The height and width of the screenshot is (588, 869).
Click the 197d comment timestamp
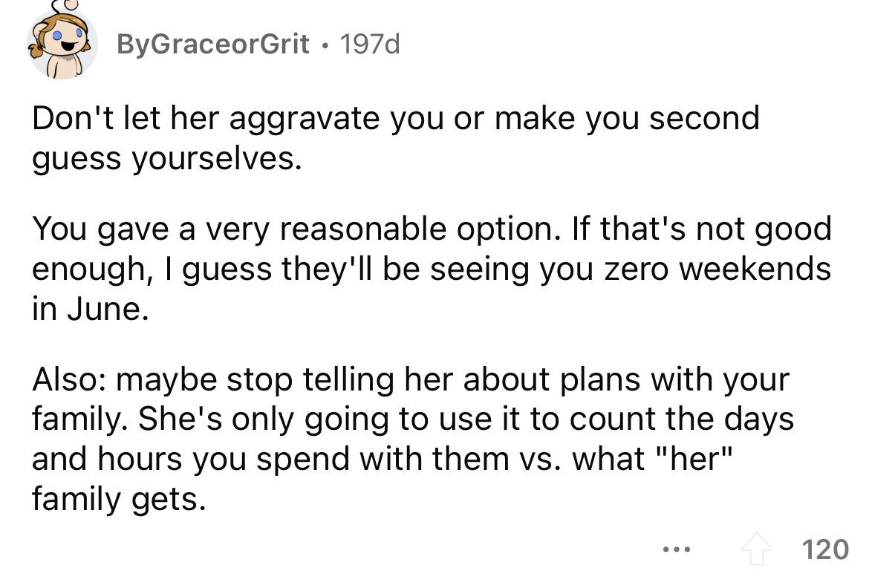tap(369, 45)
